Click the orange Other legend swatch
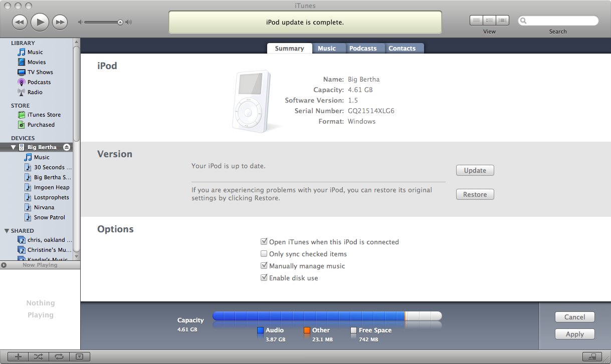Screen dimensions: 611x364 pyautogui.click(x=307, y=330)
